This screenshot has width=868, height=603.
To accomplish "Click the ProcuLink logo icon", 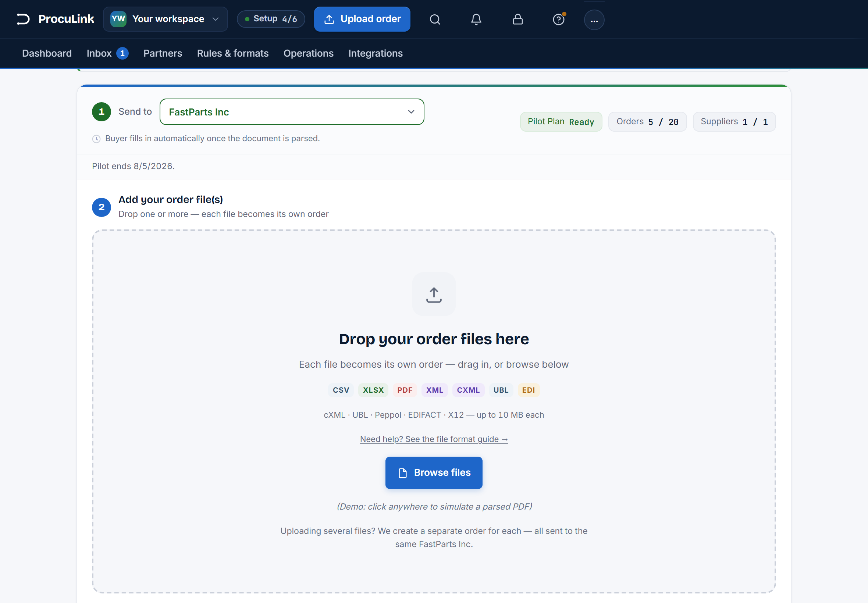I will [x=23, y=19].
